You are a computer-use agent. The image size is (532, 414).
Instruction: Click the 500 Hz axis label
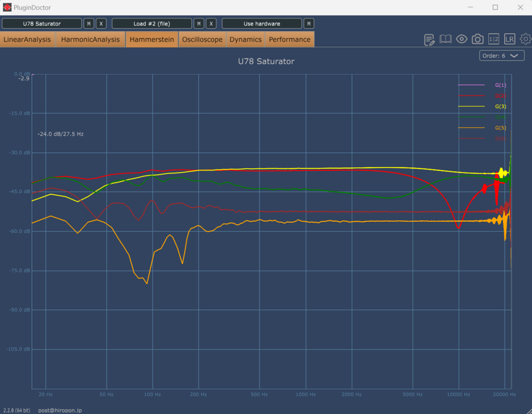260,394
